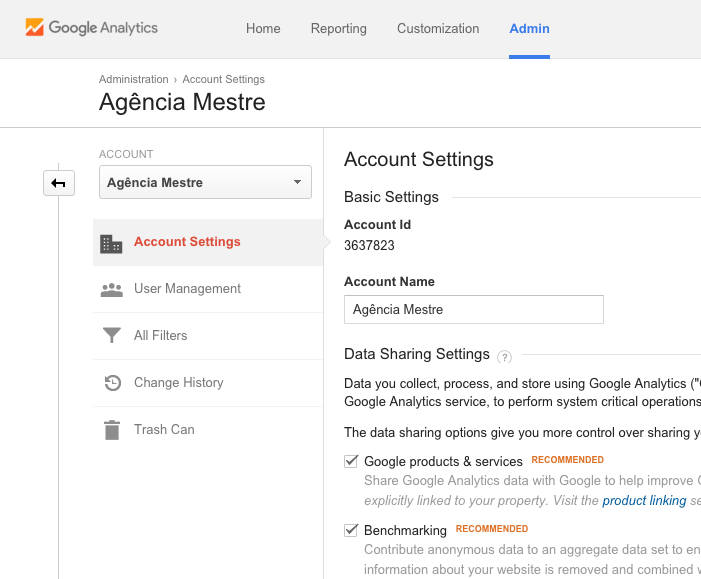Follow the product linking link
Screen dimensions: 701x579
click(x=644, y=500)
